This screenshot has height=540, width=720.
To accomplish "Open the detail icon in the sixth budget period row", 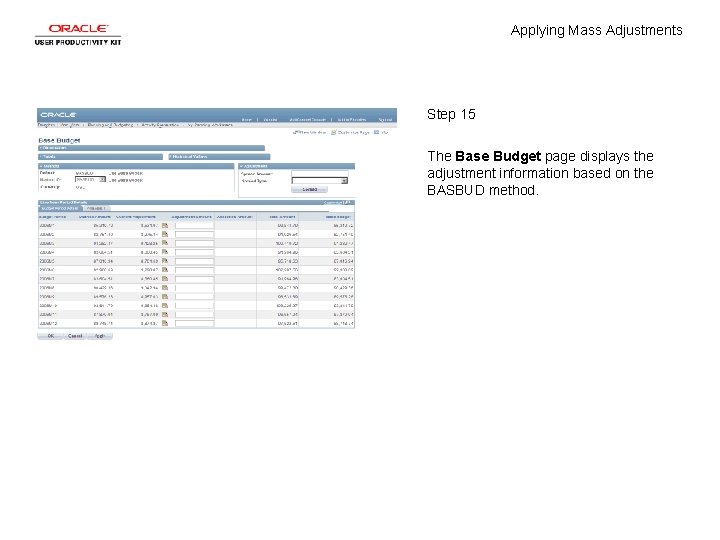I will coord(165,270).
